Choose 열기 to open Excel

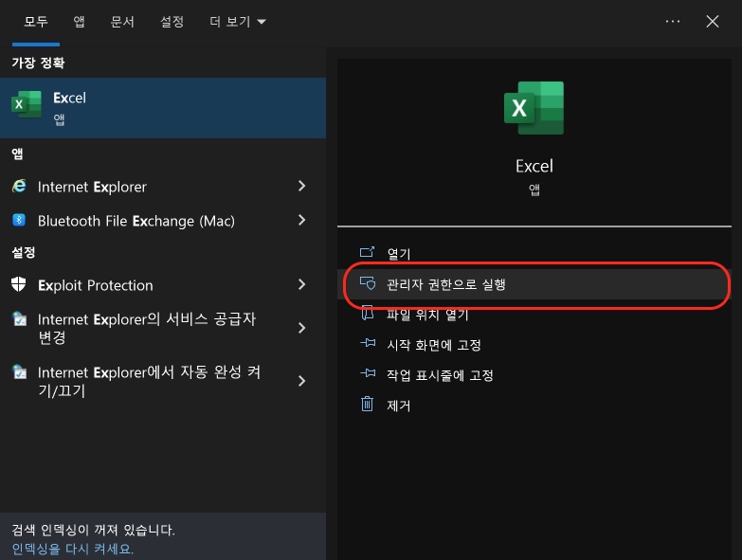tap(398, 254)
